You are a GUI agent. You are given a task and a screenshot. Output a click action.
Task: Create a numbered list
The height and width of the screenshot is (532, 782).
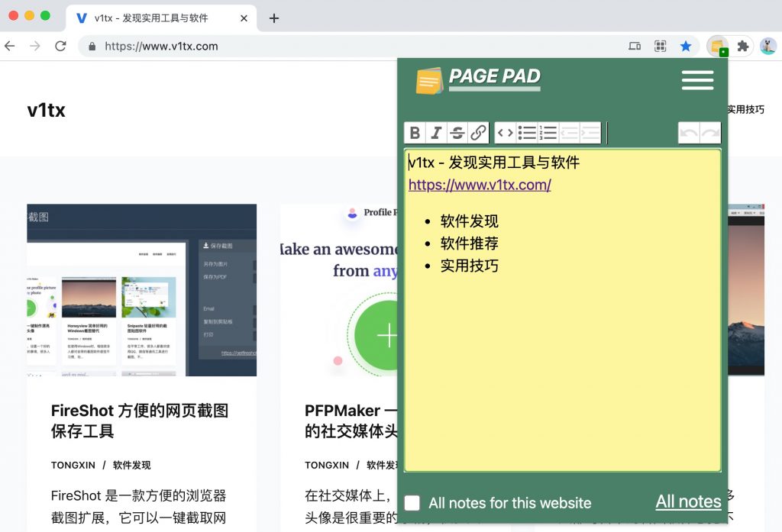[x=548, y=133]
